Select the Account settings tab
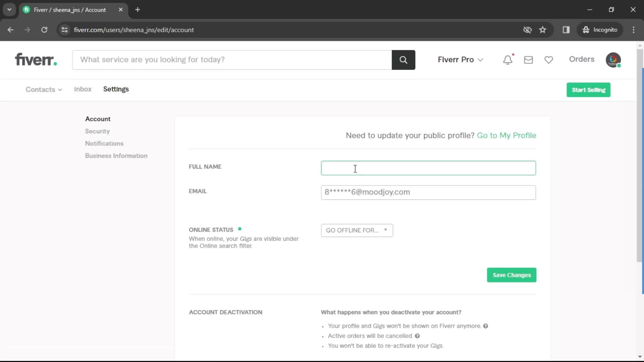This screenshot has height=362, width=644. pos(98,119)
